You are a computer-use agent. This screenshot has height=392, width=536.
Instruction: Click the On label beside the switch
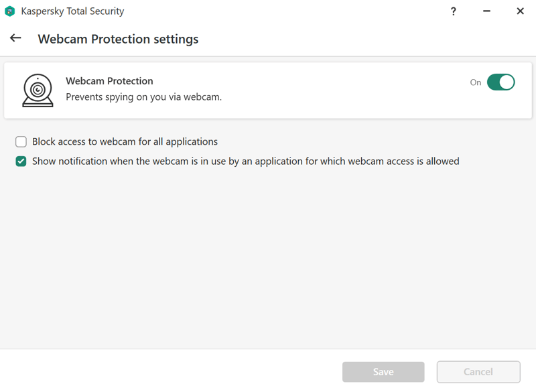476,82
